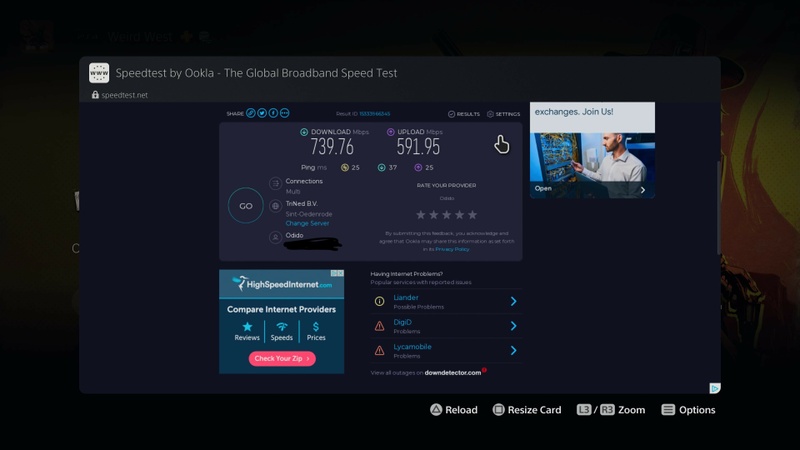
Task: Rate provider two stars
Action: (434, 215)
